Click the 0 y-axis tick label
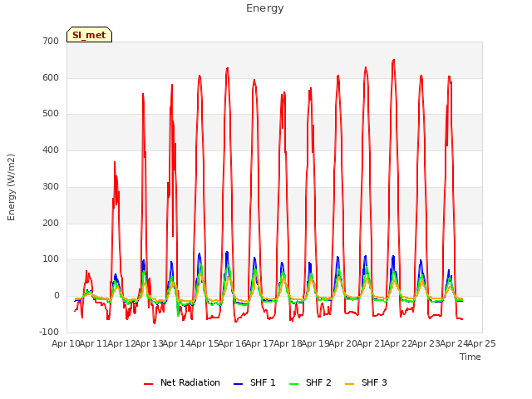 (57, 296)
